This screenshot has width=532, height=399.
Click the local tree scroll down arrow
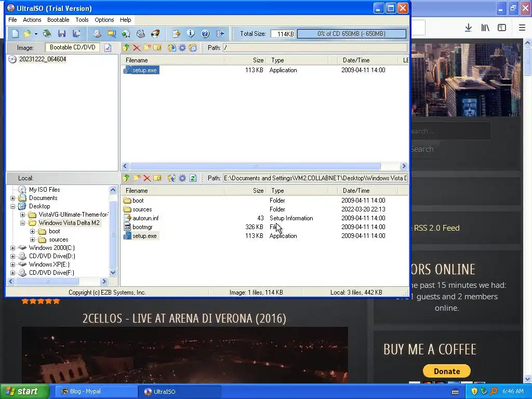pyautogui.click(x=113, y=272)
